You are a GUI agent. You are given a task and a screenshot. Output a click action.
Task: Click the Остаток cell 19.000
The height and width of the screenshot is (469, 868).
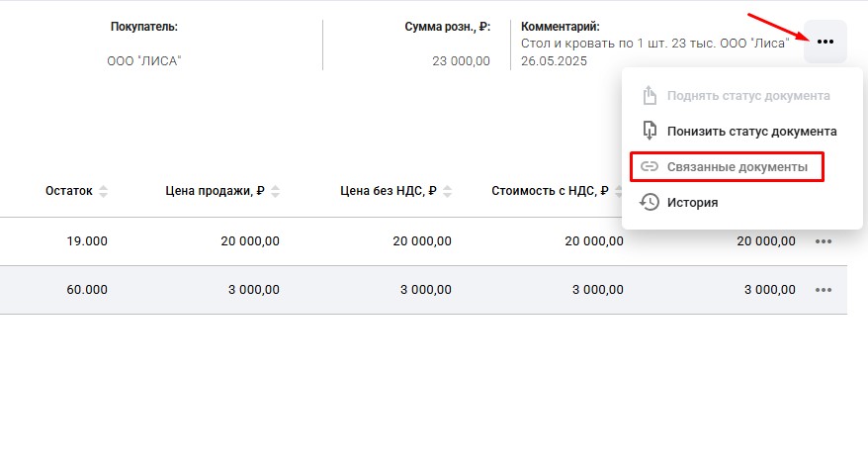click(x=87, y=241)
